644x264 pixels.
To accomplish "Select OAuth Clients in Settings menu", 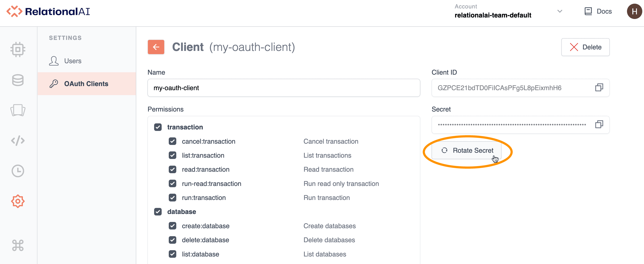I will point(86,84).
